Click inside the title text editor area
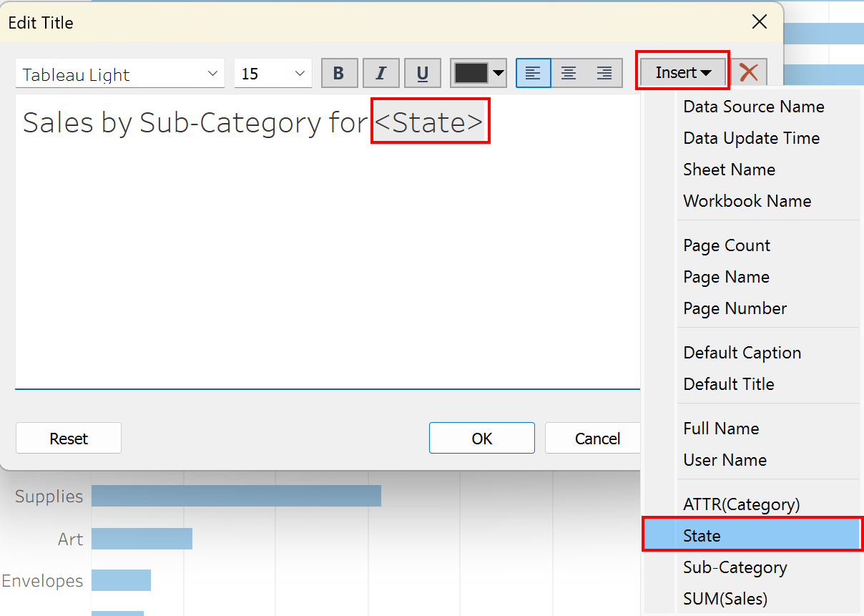Screen dimensions: 864x616 coord(328,242)
